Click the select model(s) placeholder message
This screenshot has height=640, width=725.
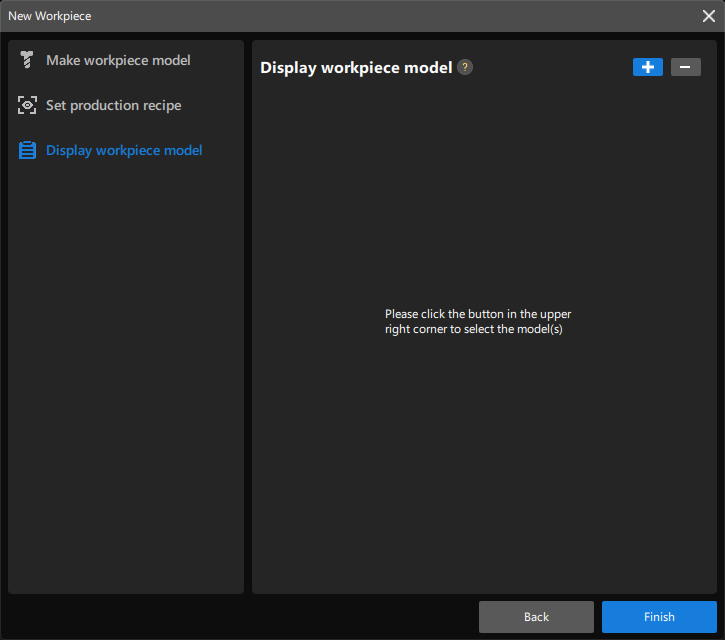[478, 322]
